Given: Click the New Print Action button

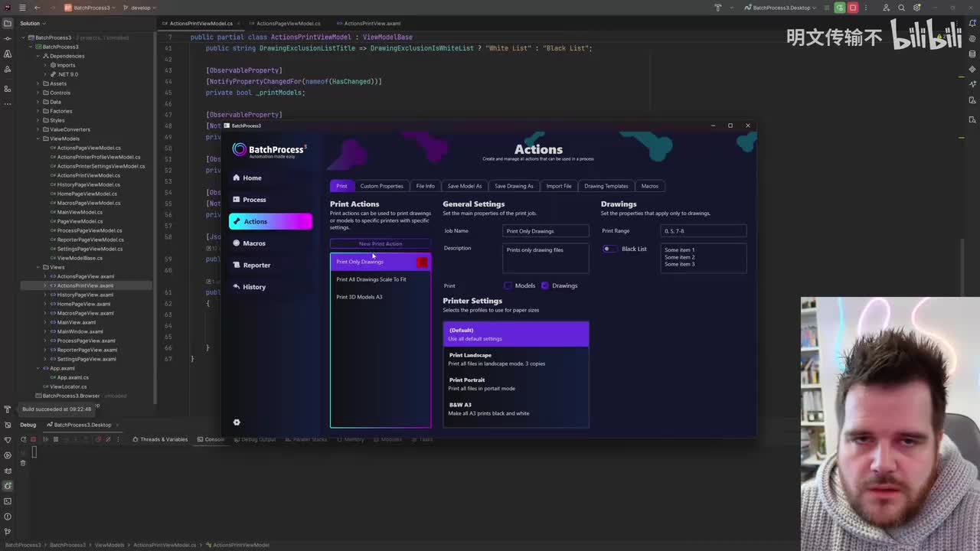Looking at the screenshot, I should pos(381,244).
